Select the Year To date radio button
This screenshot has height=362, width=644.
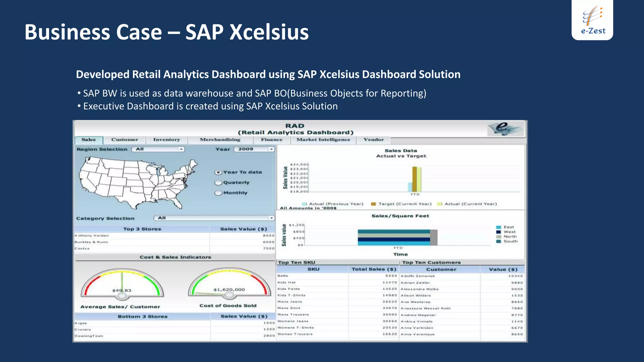coord(218,173)
